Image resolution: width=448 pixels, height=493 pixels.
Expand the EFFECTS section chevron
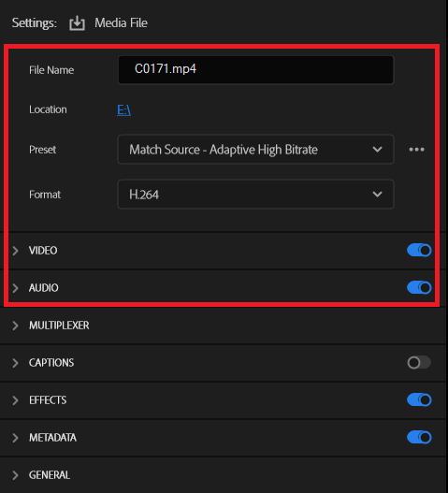click(15, 400)
